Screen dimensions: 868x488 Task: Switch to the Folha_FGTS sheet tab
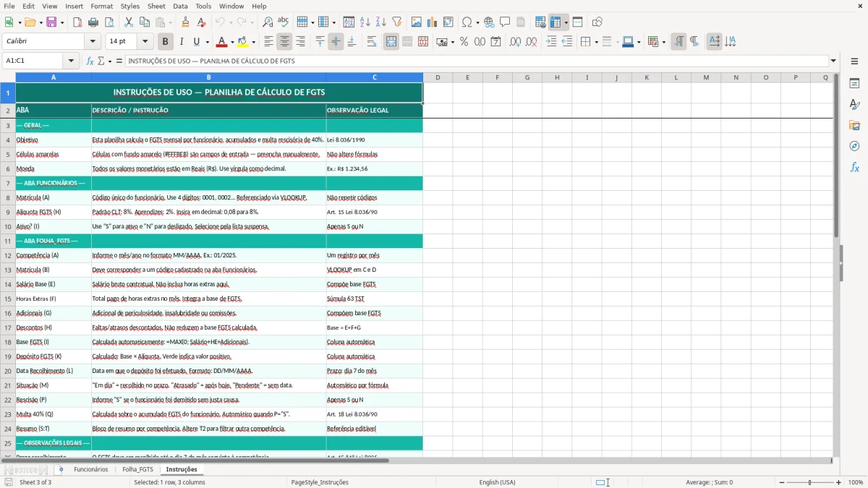point(137,468)
